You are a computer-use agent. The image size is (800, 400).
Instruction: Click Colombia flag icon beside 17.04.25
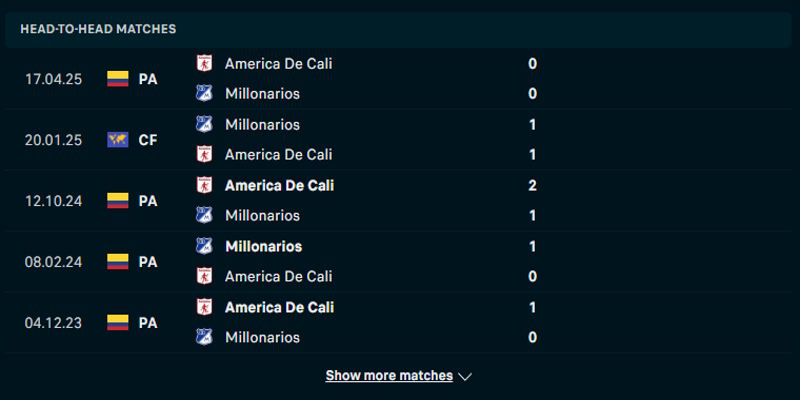(x=118, y=79)
